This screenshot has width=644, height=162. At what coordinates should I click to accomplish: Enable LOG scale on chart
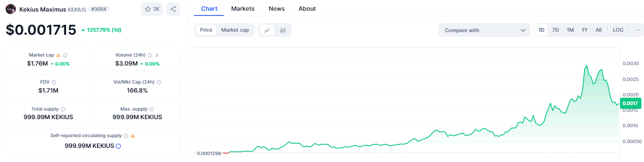click(618, 30)
